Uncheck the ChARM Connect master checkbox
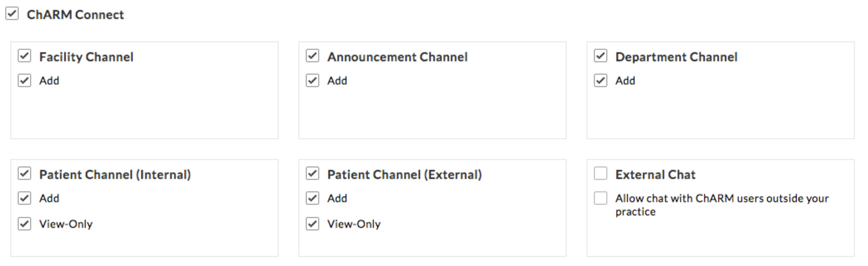Viewport: 868px width, 266px height. click(x=12, y=14)
